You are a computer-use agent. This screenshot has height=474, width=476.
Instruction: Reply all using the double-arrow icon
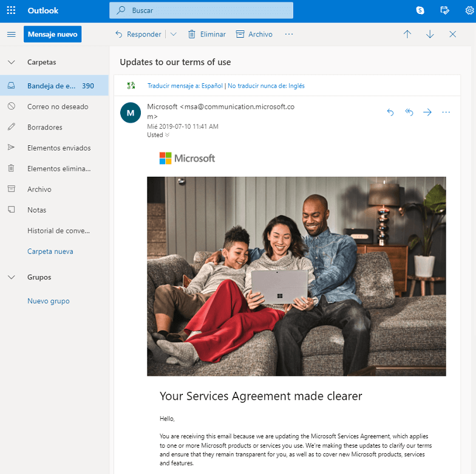click(409, 112)
